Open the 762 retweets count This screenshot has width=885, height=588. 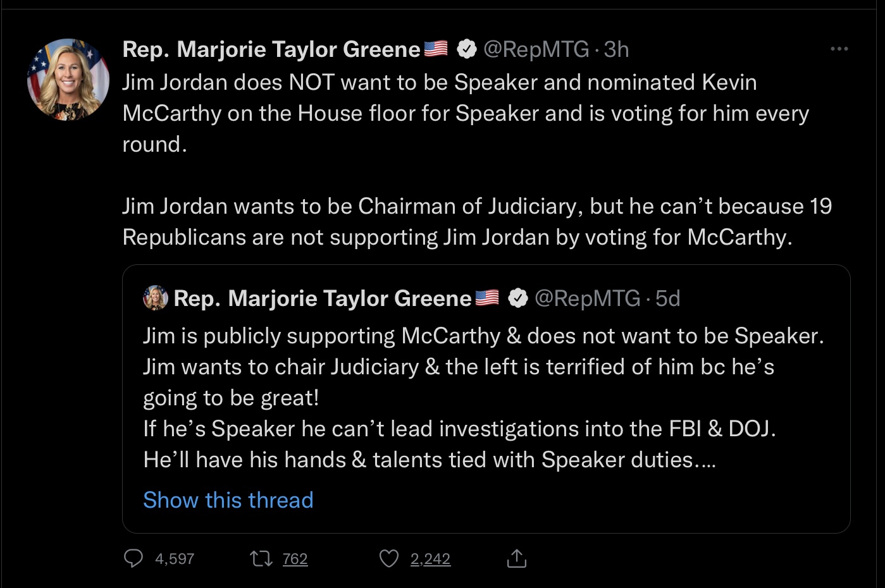pyautogui.click(x=295, y=559)
